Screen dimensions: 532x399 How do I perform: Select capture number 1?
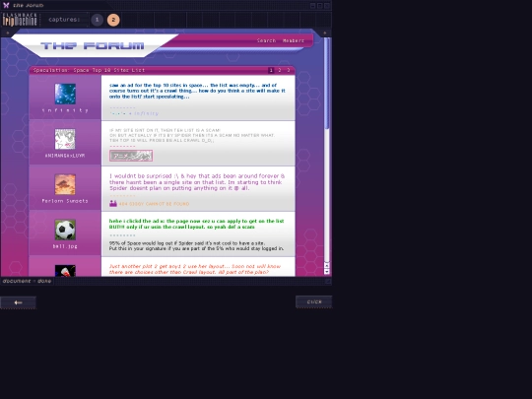pos(97,20)
